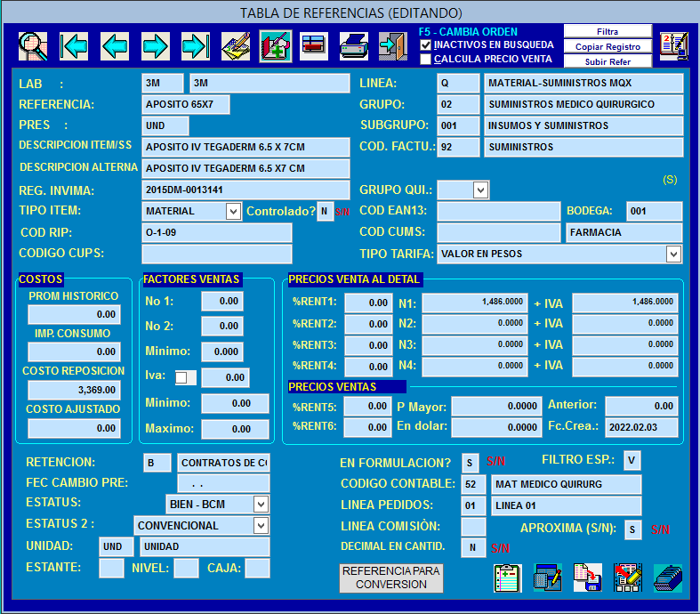
Task: Click Subir Refer button
Action: (x=607, y=61)
